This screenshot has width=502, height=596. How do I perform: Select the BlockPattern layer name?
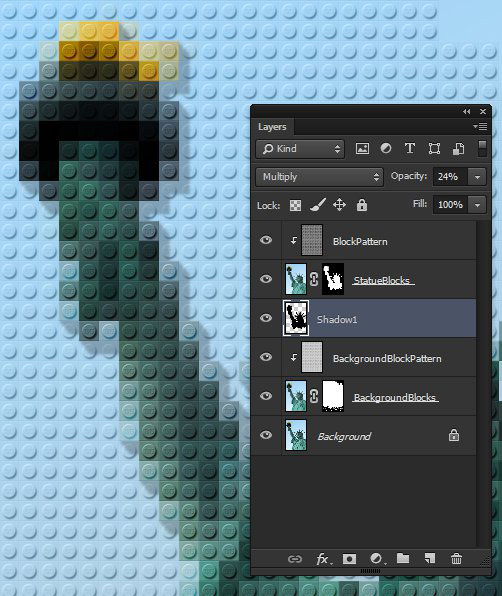point(360,242)
